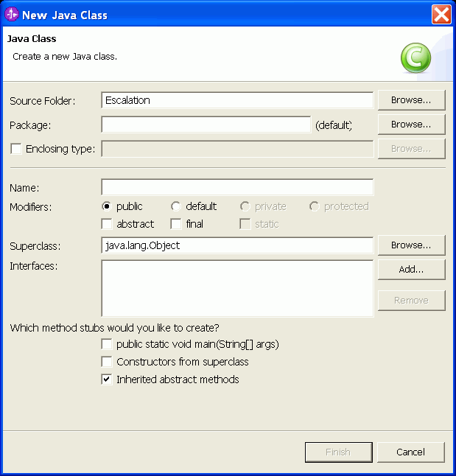Enable Constructors from superclass stub
The width and height of the screenshot is (456, 476).
click(x=107, y=362)
